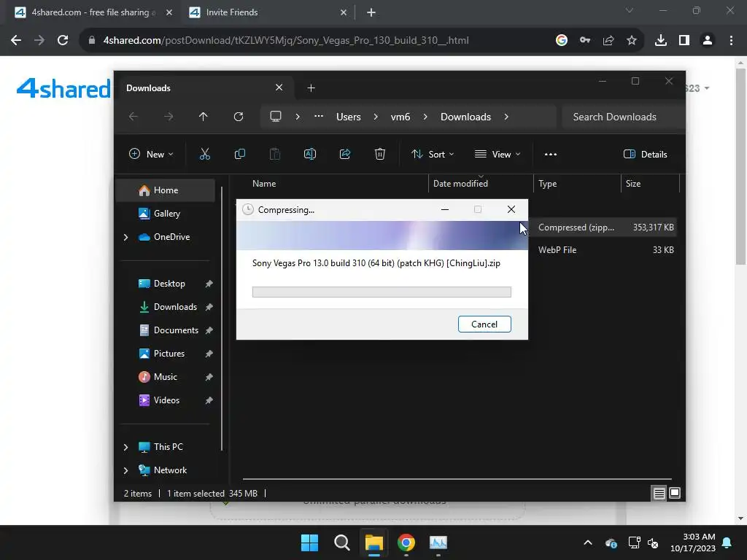This screenshot has height=560, width=747.
Task: Open taskbar Search
Action: 341,542
